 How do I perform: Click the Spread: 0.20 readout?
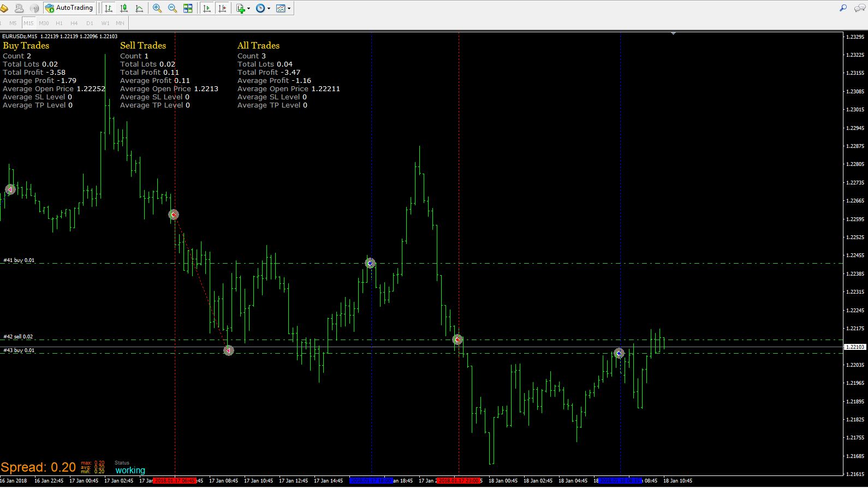click(38, 467)
